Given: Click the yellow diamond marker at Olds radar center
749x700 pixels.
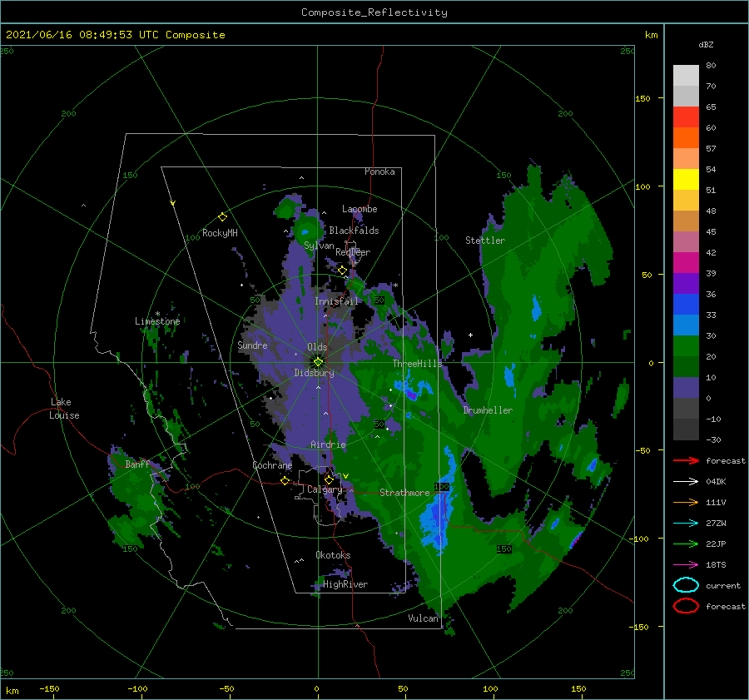Looking at the screenshot, I should [318, 362].
